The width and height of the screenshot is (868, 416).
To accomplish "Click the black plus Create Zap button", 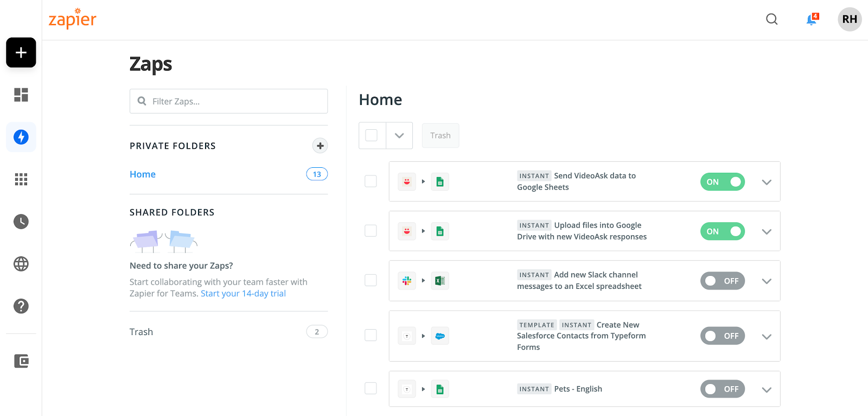I will [21, 53].
